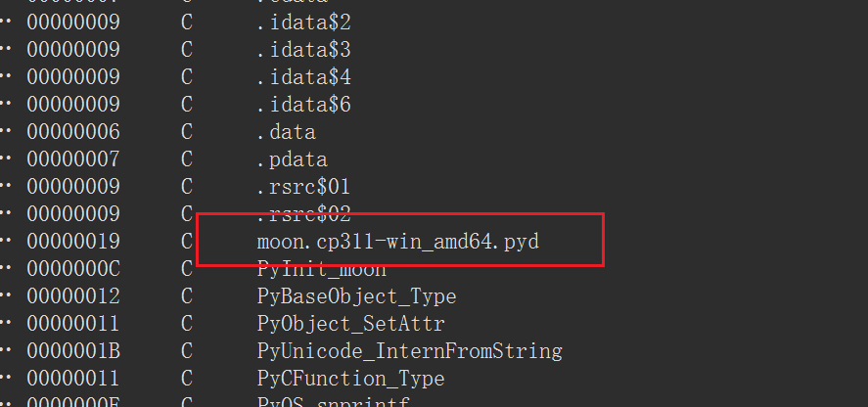Click the length value 0000000C

click(73, 268)
